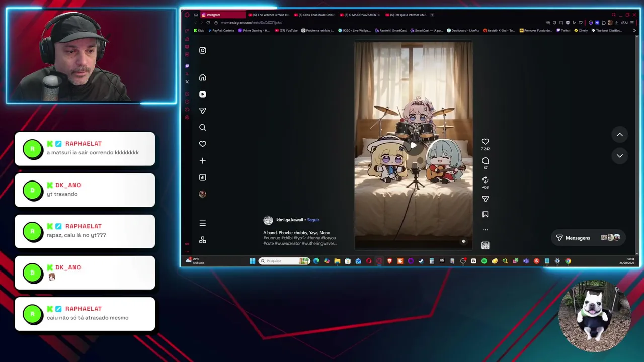Open Google Chrome from the taskbar
The height and width of the screenshot is (362, 644).
point(568,261)
